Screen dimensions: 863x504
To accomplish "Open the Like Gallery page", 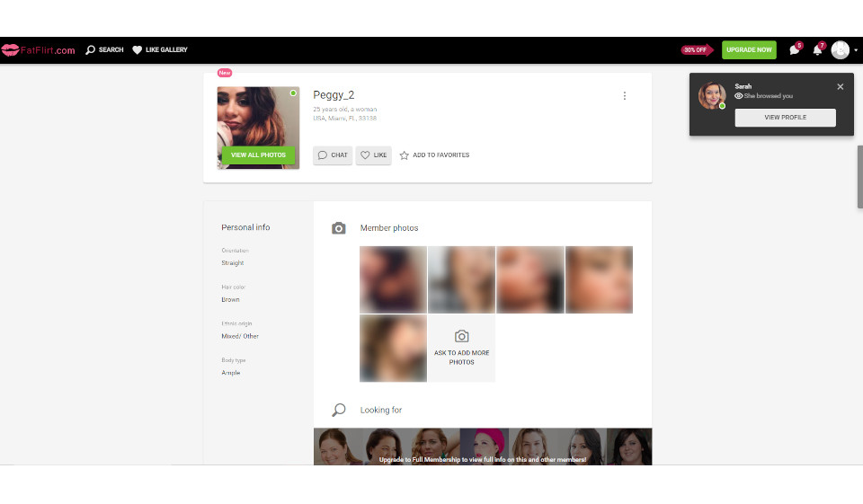I will (x=160, y=50).
